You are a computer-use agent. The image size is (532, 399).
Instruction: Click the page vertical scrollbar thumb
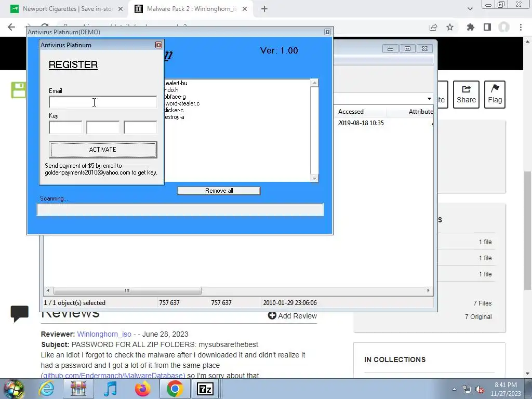(x=527, y=231)
